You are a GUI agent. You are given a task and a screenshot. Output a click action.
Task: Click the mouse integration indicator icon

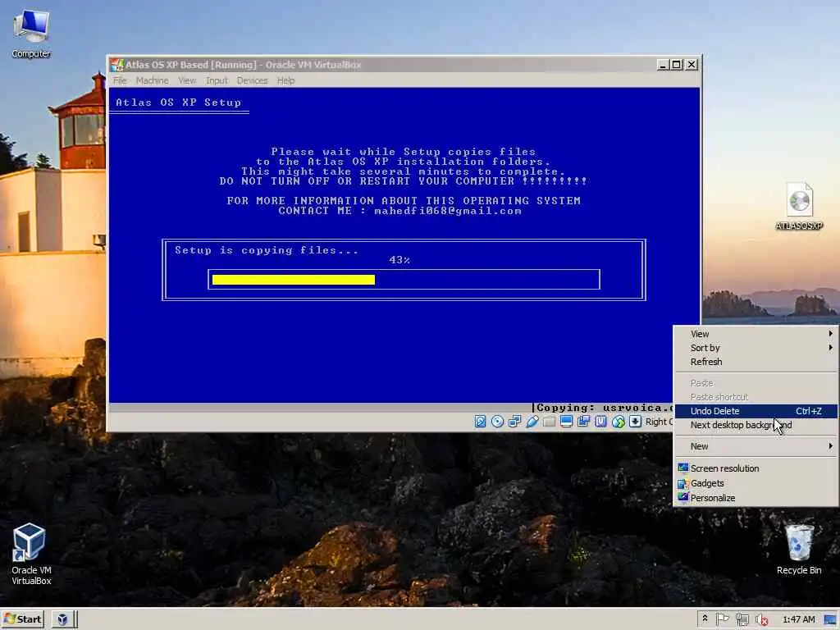click(x=619, y=422)
